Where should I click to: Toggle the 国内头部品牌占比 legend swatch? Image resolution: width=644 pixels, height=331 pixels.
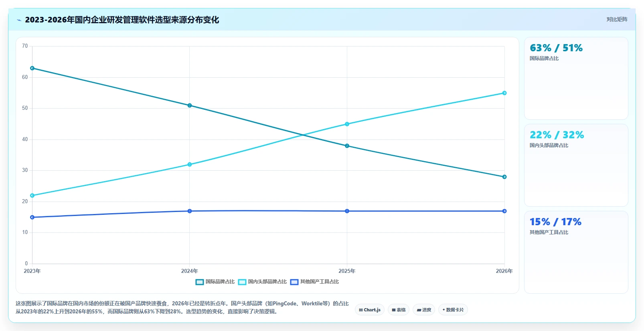coord(242,282)
